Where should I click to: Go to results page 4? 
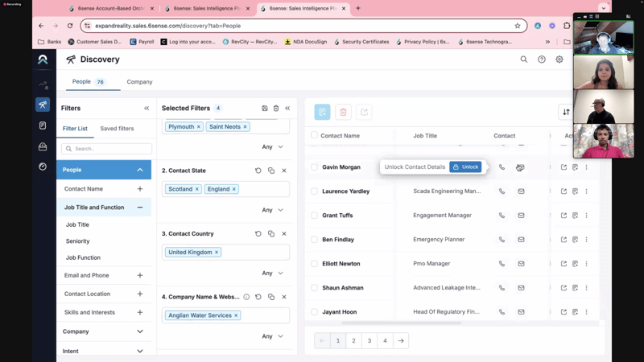coord(385,340)
